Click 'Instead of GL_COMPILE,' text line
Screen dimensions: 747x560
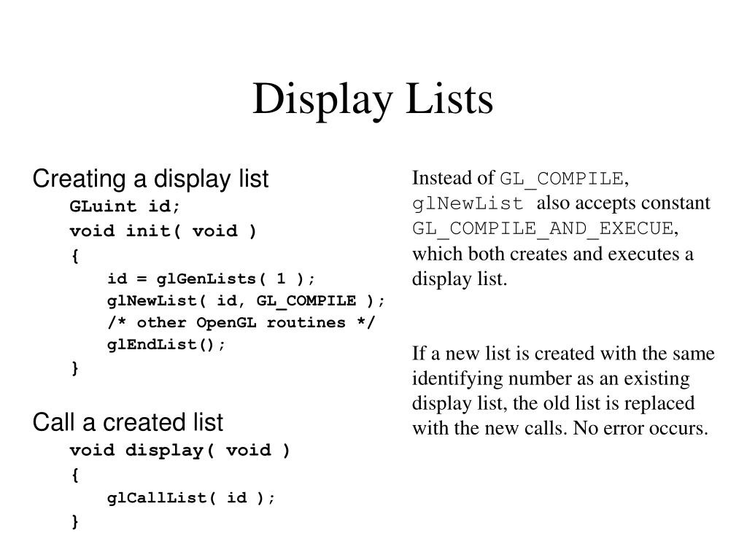(x=520, y=179)
